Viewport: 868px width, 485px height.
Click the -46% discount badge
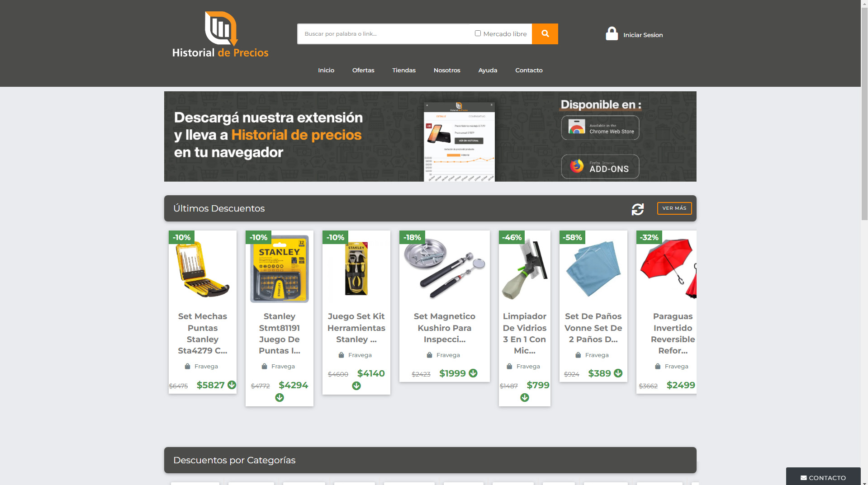[512, 237]
